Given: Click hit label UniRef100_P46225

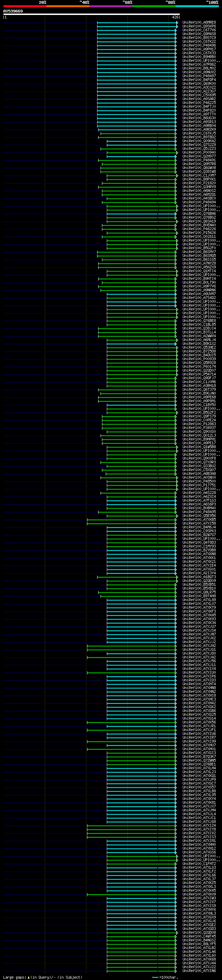Looking at the screenshot, I should point(199,103).
